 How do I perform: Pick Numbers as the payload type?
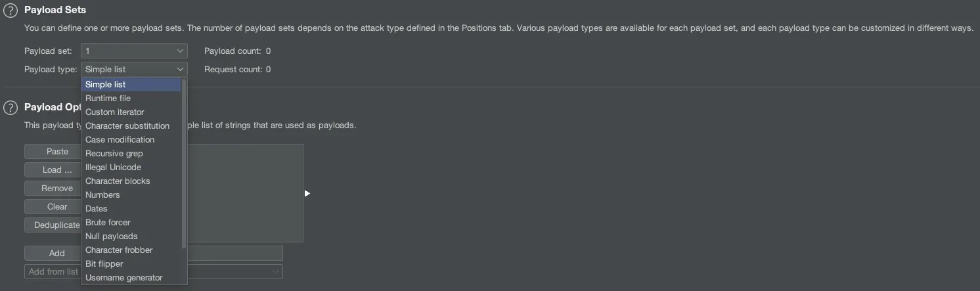coord(102,194)
